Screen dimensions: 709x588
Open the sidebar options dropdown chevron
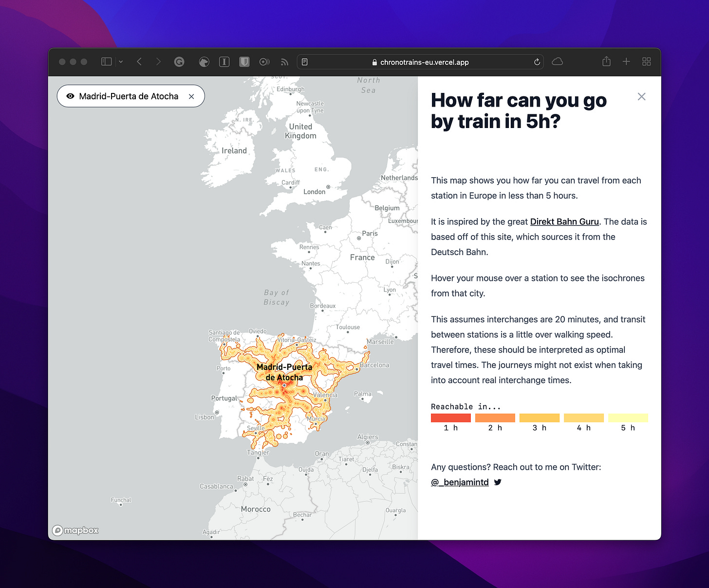click(x=121, y=62)
